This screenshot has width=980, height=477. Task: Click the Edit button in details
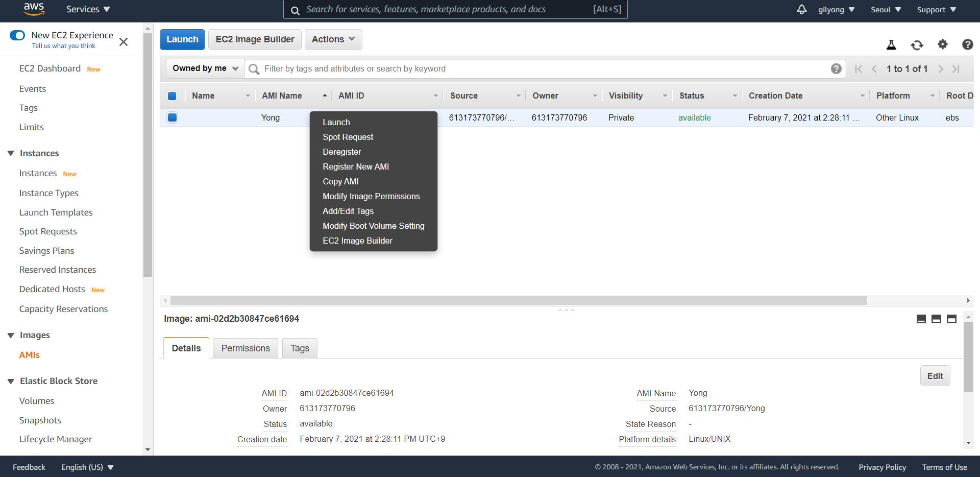[x=935, y=376]
